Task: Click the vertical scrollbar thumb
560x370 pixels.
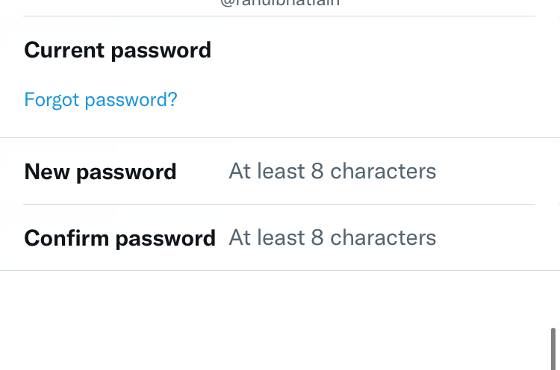Action: coord(553,349)
